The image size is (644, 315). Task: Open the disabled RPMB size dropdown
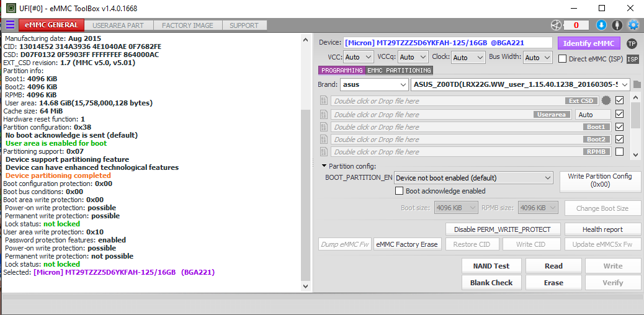click(538, 208)
